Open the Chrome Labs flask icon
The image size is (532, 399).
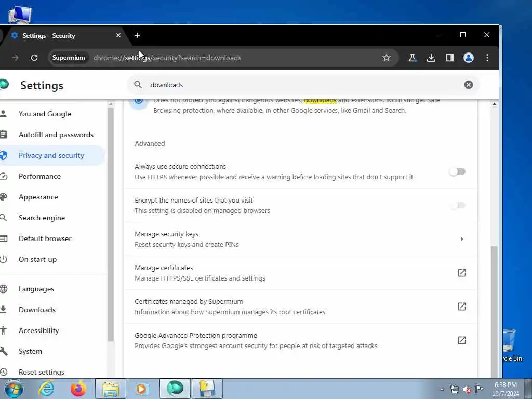(412, 58)
